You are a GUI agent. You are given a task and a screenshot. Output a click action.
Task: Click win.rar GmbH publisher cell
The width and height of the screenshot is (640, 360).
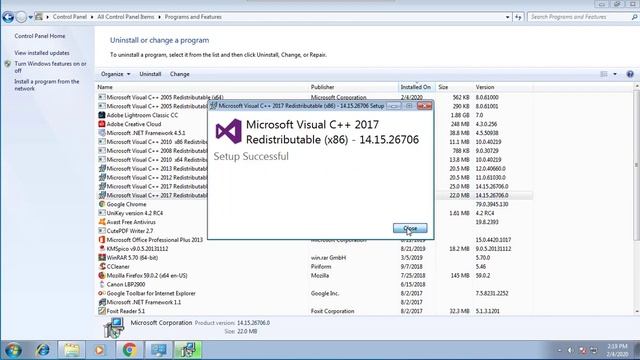[x=328, y=258]
